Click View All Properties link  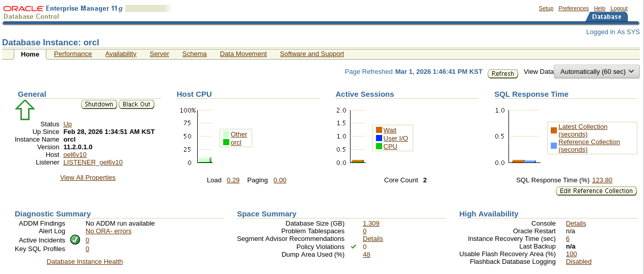[x=88, y=178]
